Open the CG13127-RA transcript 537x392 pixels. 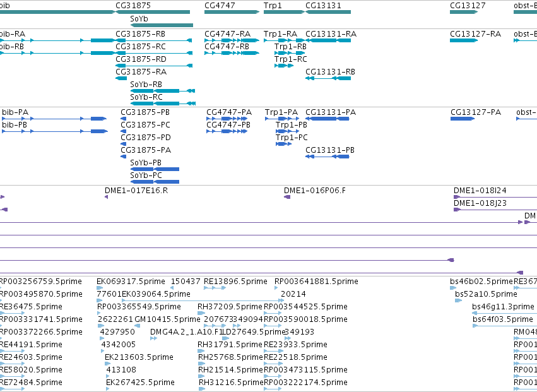pyautogui.click(x=475, y=34)
